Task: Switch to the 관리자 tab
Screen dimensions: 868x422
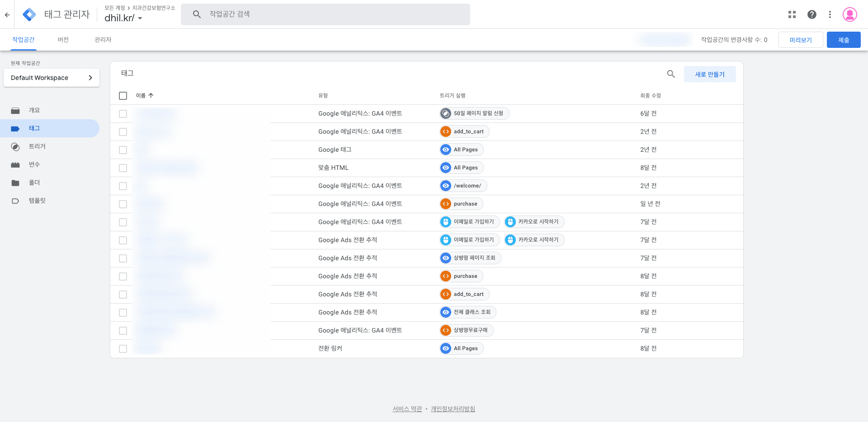Action: [x=103, y=40]
